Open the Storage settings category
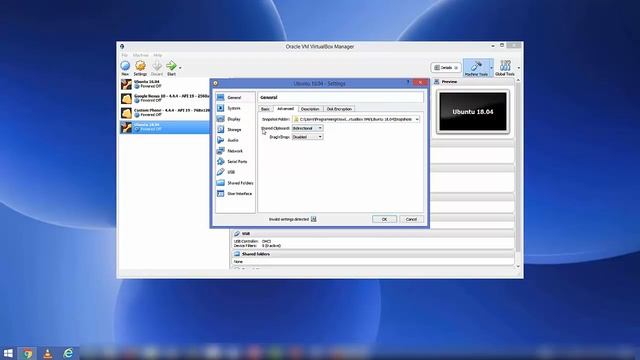The image size is (640, 360). click(235, 129)
